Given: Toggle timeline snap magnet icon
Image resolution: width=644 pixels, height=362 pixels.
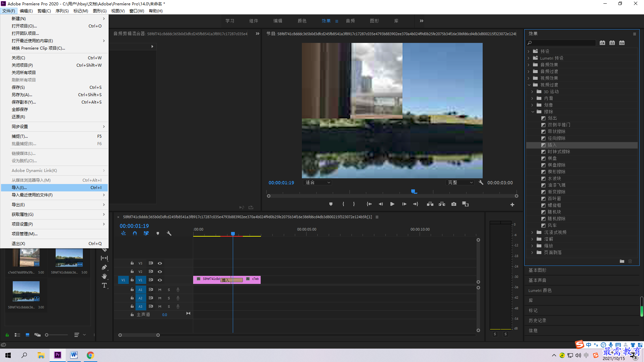Looking at the screenshot, I should click(135, 233).
